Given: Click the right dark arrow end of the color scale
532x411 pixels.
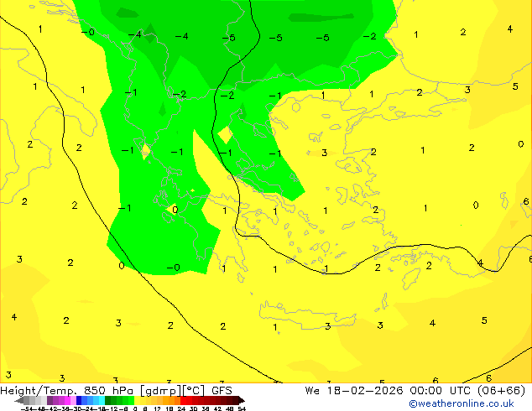Looking at the screenshot, I should point(241,400).
